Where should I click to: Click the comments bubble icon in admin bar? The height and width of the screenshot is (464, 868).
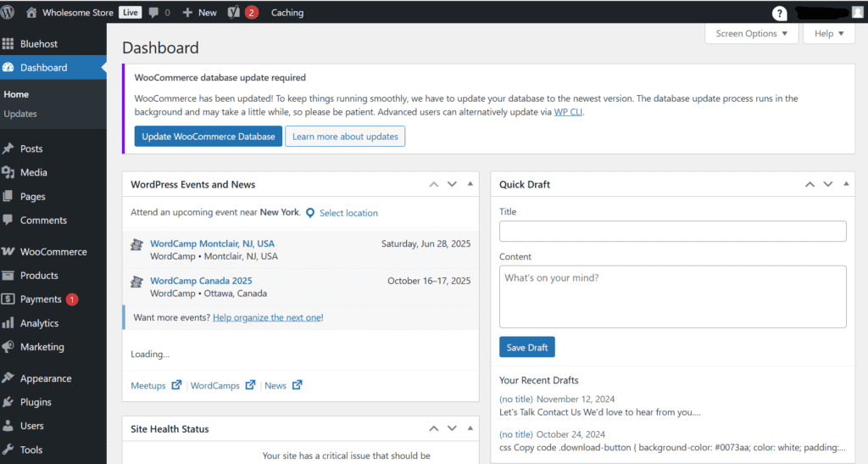(x=153, y=12)
